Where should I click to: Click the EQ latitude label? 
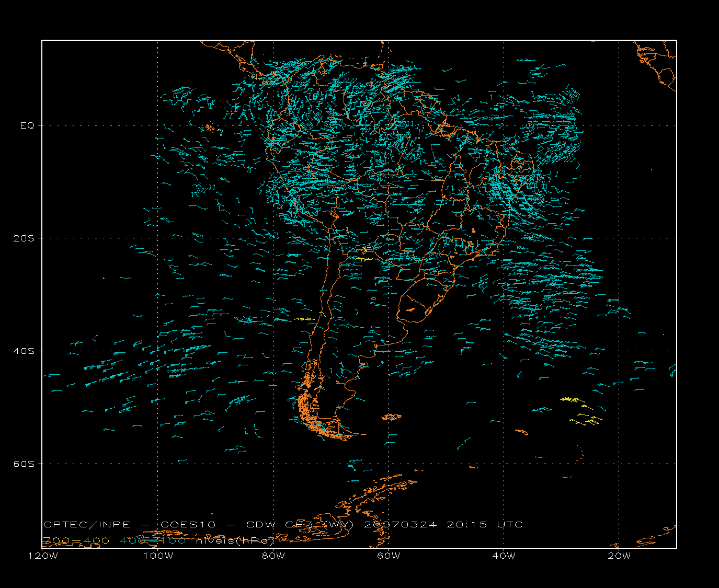27,125
